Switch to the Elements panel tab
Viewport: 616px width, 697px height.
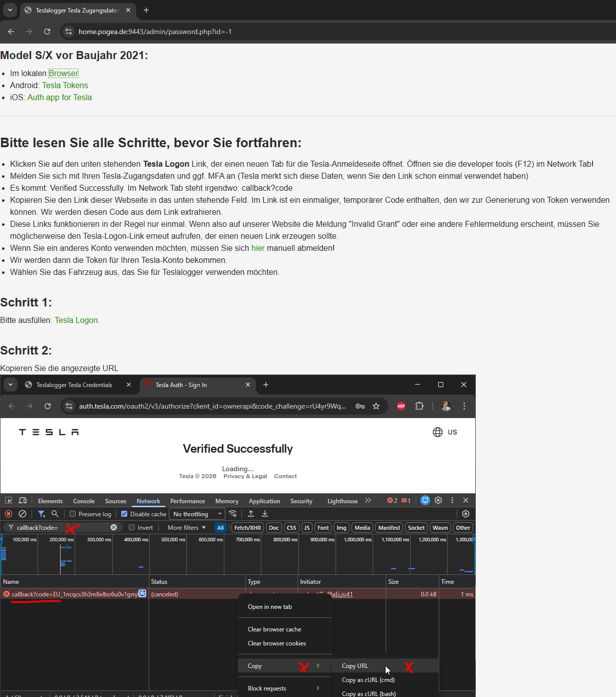click(x=50, y=501)
